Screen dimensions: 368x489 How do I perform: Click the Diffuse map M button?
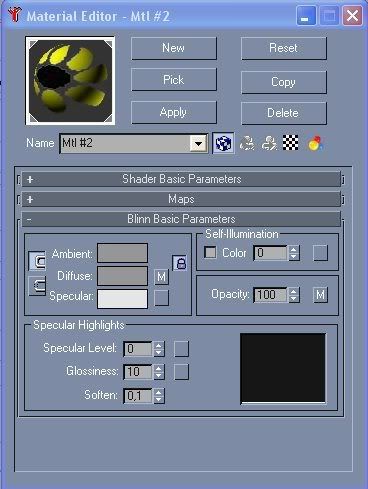click(162, 277)
